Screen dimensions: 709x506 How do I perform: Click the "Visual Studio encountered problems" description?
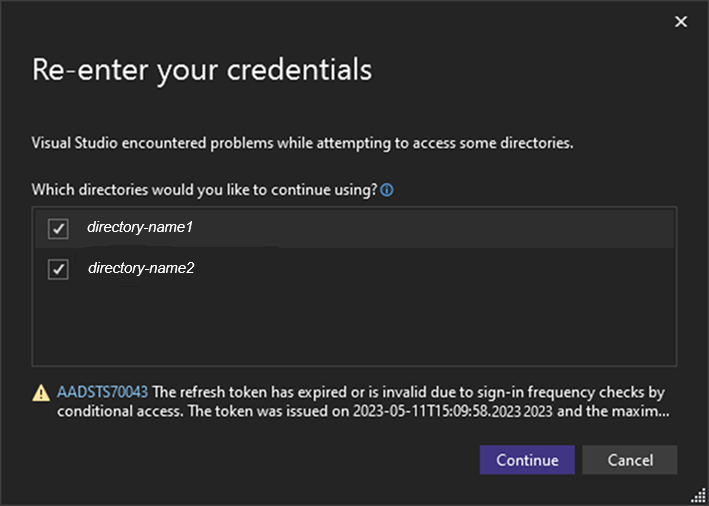pos(302,143)
